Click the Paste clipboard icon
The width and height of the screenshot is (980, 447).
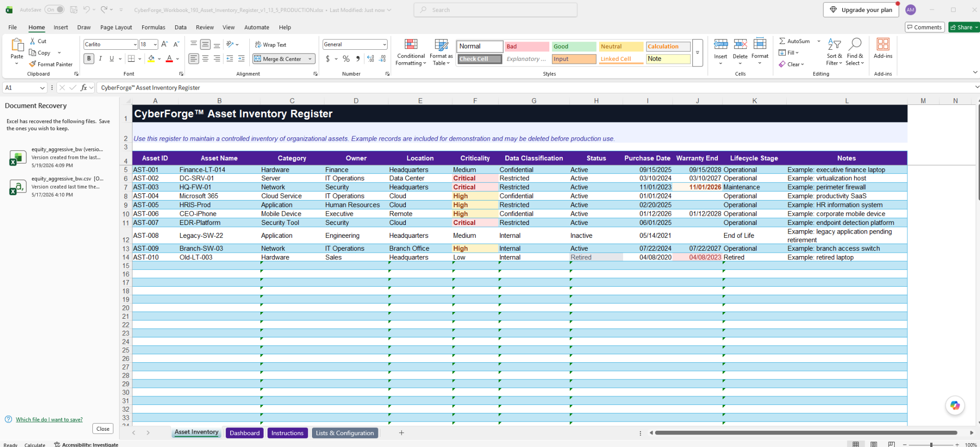17,45
